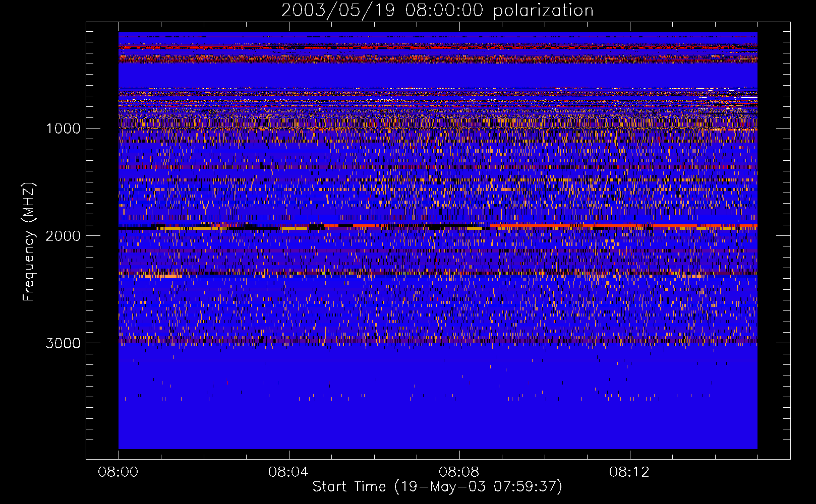Image resolution: width=816 pixels, height=504 pixels.
Task: Click the 2000 frequency tick label
Action: click(63, 236)
